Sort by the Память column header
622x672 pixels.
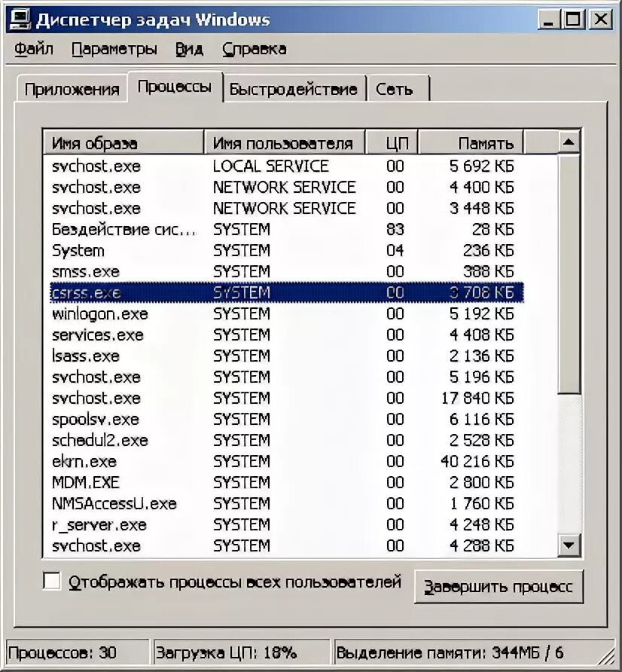[x=470, y=143]
